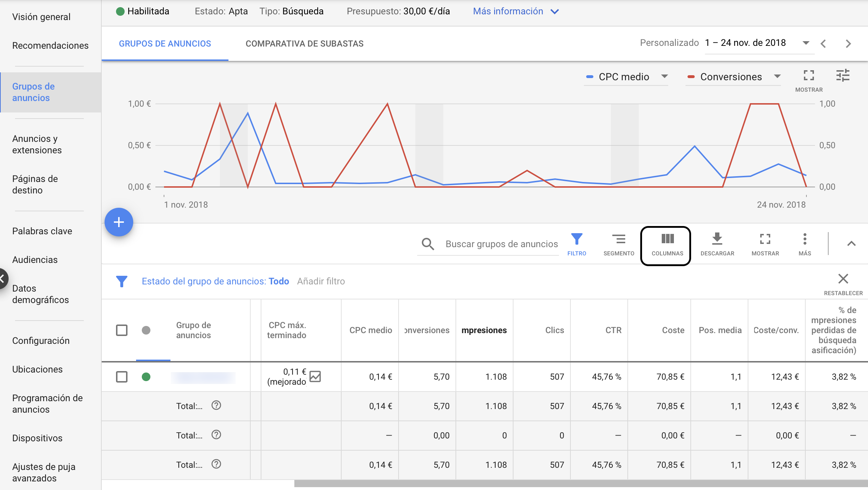
Task: Click help icon on third Total row
Action: (x=216, y=464)
